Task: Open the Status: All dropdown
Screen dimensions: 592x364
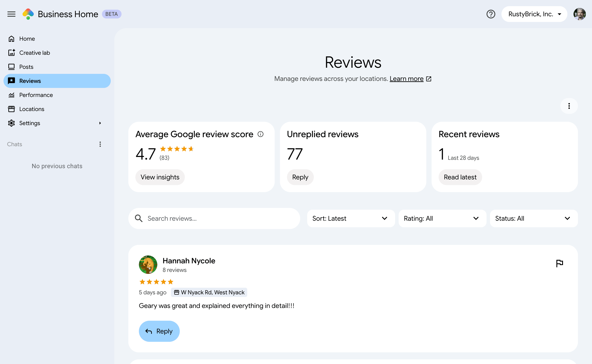Action: coord(534,218)
